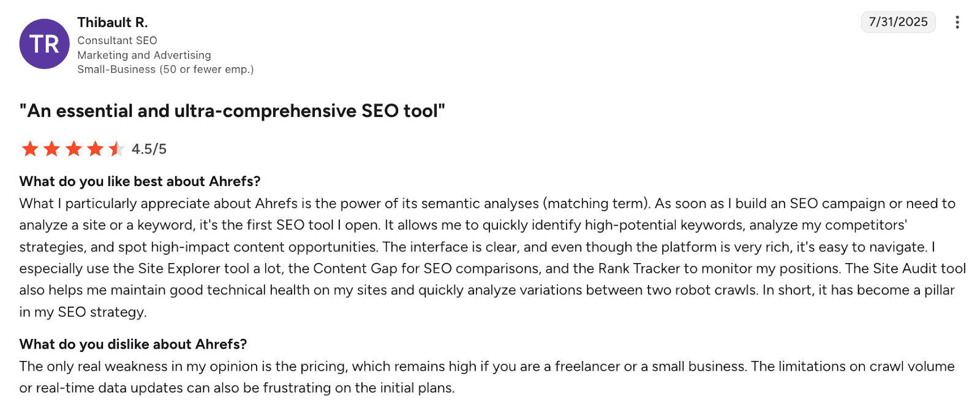Image resolution: width=980 pixels, height=405 pixels.
Task: Click the half-filled fifth star
Action: click(116, 149)
